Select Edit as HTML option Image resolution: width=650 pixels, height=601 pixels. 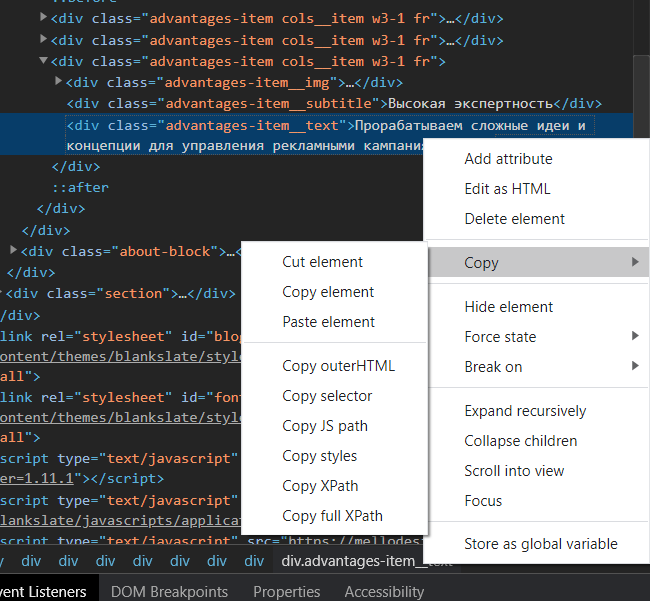pos(507,189)
